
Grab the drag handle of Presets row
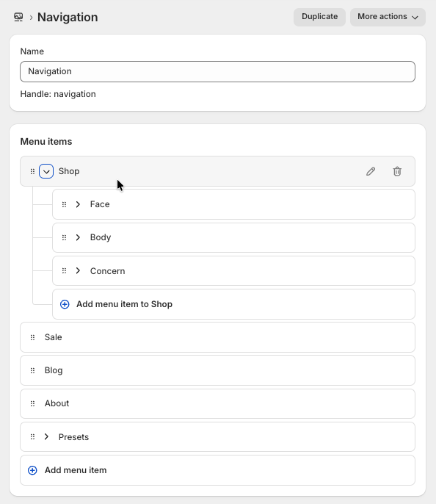coord(32,436)
